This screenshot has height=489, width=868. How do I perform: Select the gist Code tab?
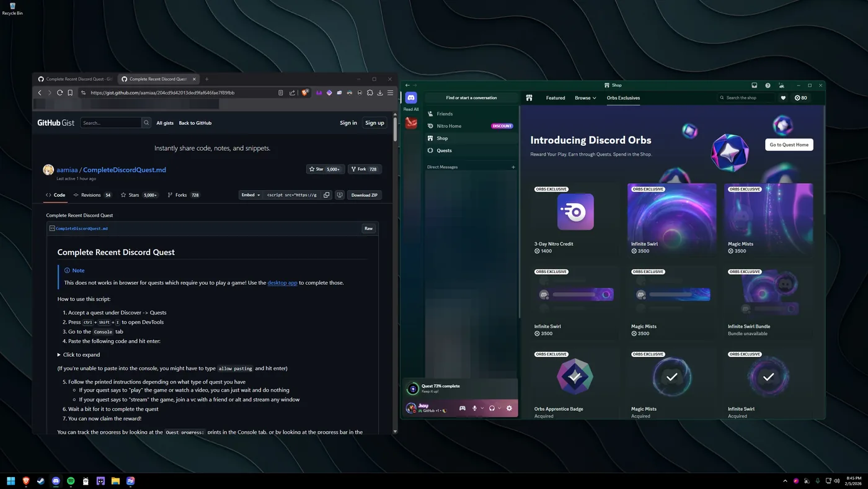[x=55, y=195]
